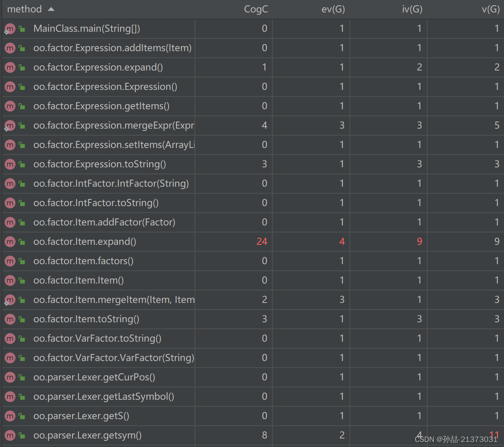The image size is (504, 447).
Task: Click green lock icon for Lexer.getsym()
Action: [x=22, y=435]
